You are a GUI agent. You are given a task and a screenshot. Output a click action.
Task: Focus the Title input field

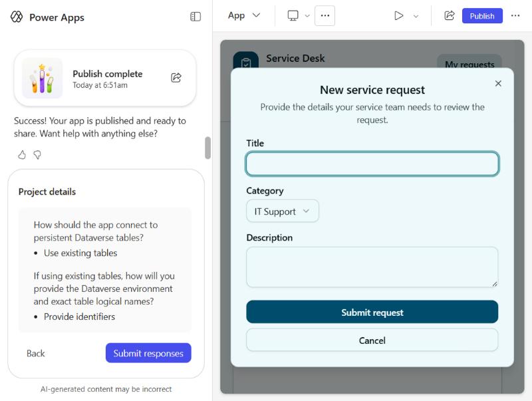click(372, 164)
